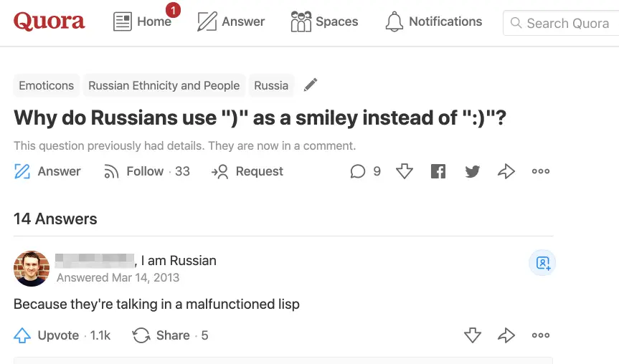Image resolution: width=619 pixels, height=364 pixels.
Task: Click the Request answers button
Action: pos(247,171)
